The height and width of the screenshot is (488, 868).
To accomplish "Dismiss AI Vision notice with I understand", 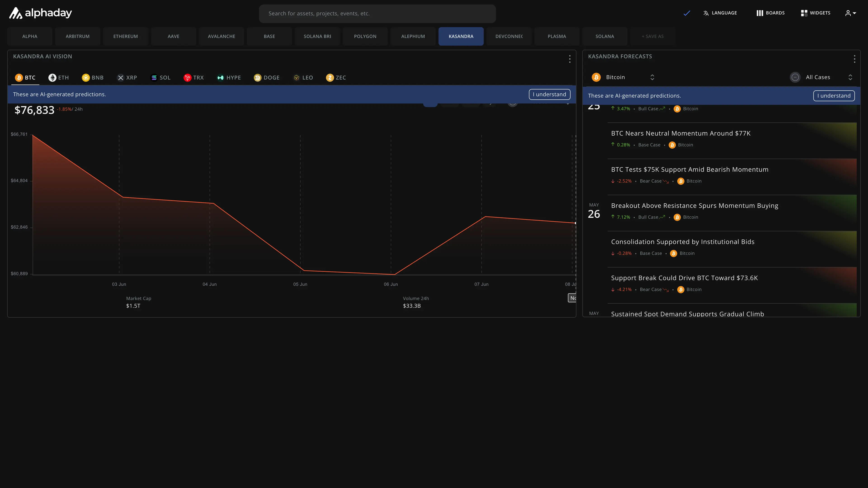I will coord(549,94).
